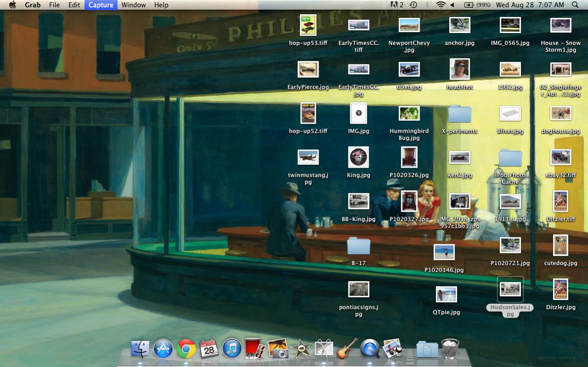Open the volume control menu

click(452, 5)
